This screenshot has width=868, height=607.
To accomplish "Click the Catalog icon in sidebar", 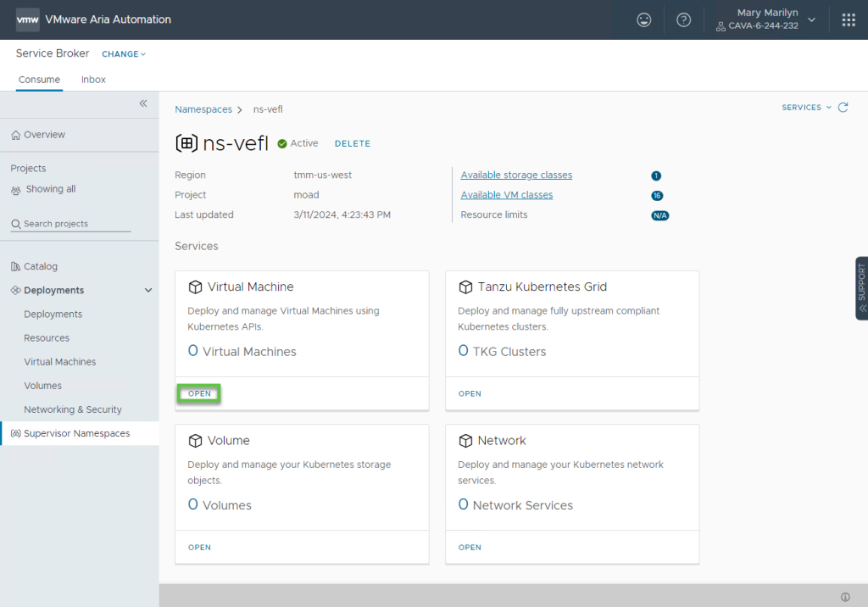I will (x=16, y=266).
